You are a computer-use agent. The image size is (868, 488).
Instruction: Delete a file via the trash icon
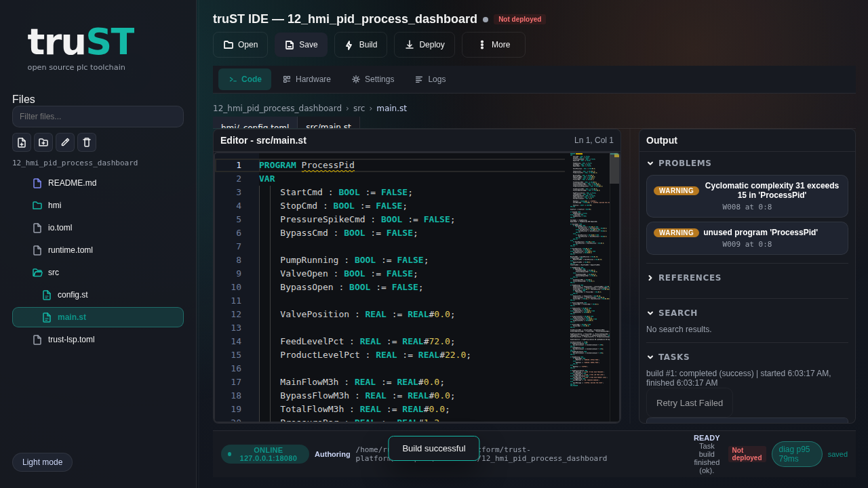(86, 142)
